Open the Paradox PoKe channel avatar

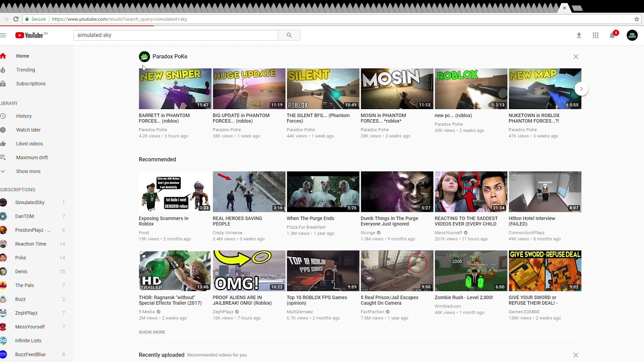coord(144,56)
